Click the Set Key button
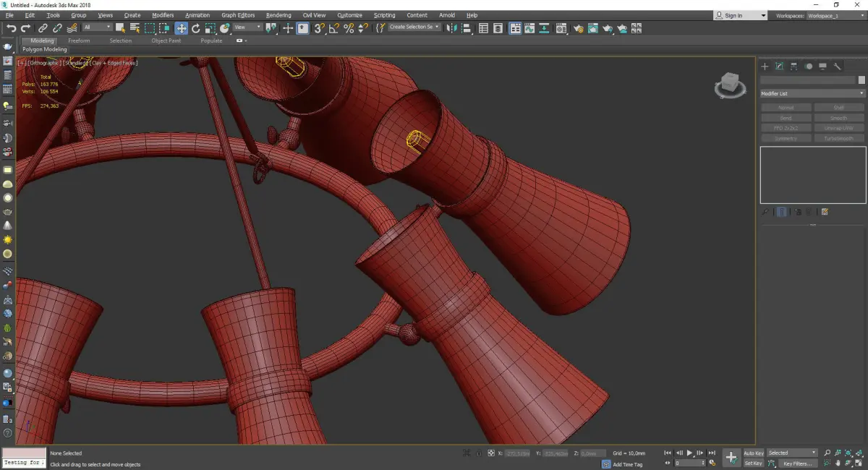The width and height of the screenshot is (868, 470). 753,463
